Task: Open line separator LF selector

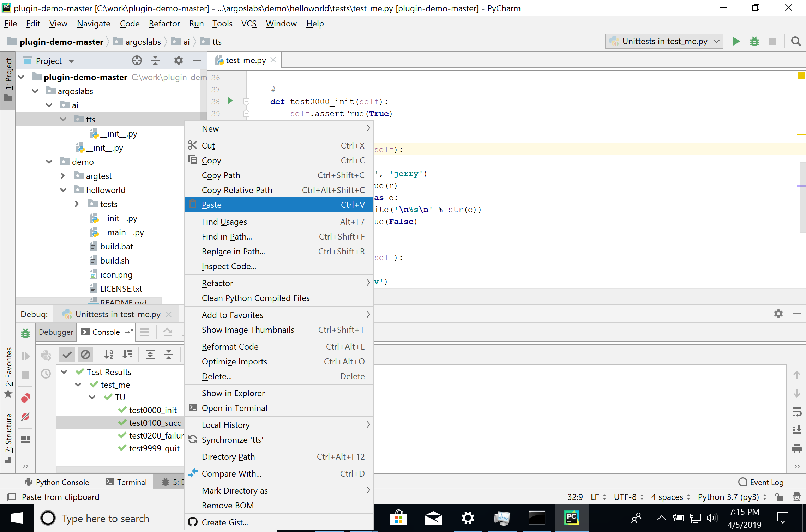Action: [599, 497]
